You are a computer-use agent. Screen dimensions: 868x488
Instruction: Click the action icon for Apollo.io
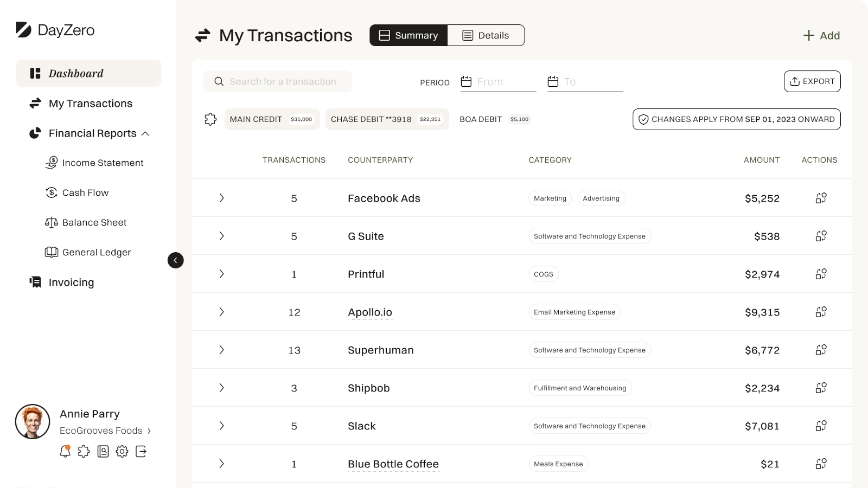pyautogui.click(x=821, y=312)
